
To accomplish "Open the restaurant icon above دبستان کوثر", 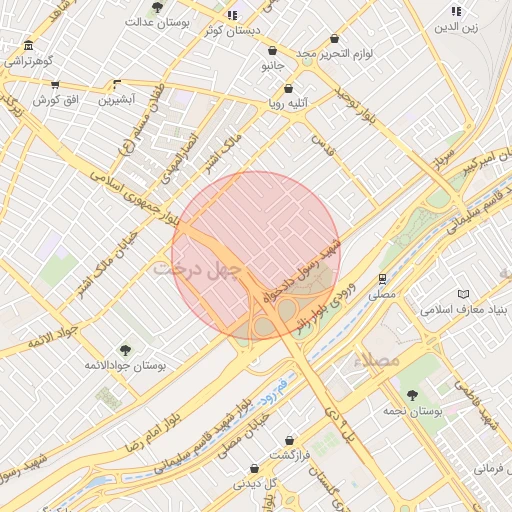I will pyautogui.click(x=232, y=15).
